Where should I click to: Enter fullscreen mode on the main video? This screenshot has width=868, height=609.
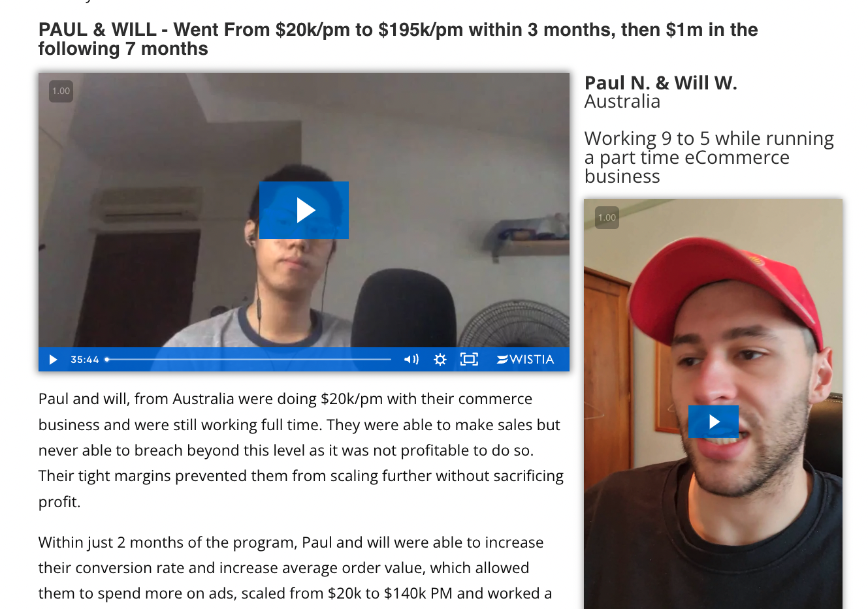pos(469,360)
